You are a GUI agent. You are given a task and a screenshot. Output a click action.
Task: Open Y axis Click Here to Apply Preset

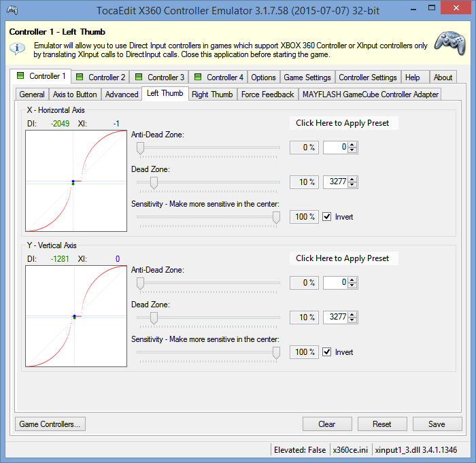[x=343, y=258]
